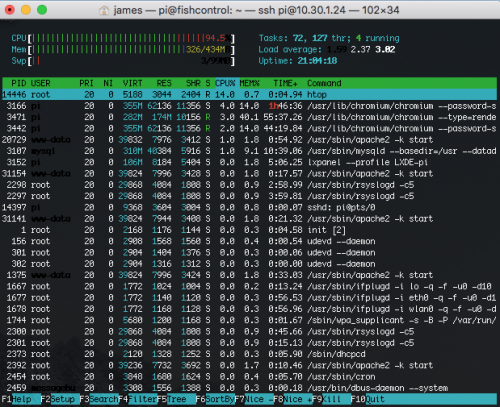Select apache2 process row PID 20729

click(249, 140)
